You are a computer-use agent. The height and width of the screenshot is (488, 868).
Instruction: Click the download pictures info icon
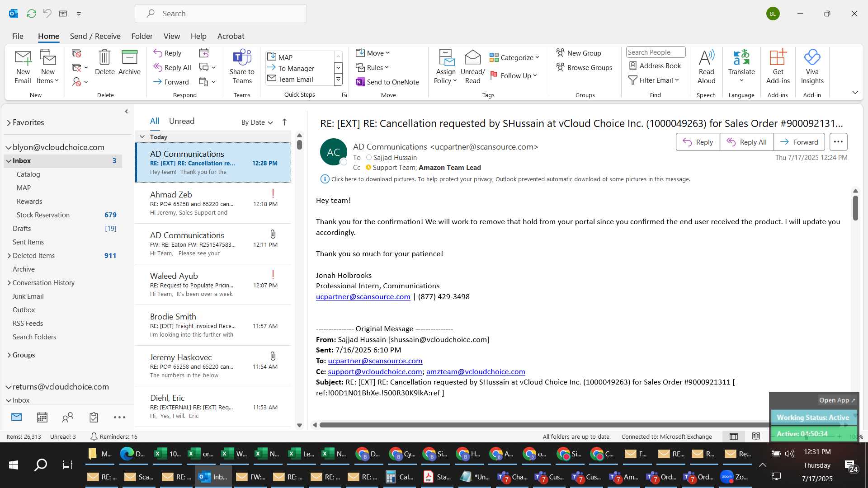pyautogui.click(x=325, y=179)
